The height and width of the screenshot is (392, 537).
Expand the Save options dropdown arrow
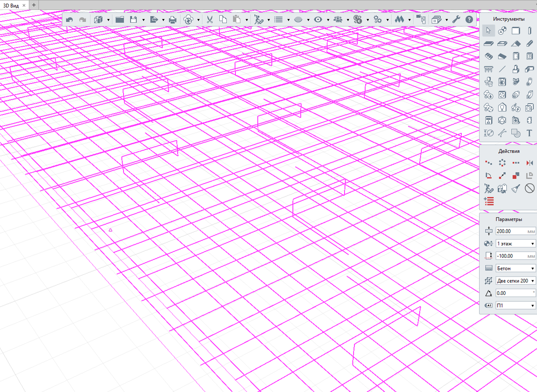(x=143, y=20)
